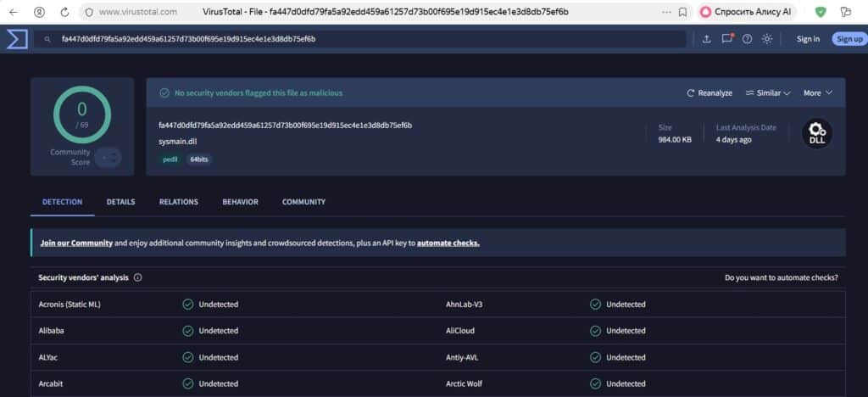Click the Community Score vote toggle
The height and width of the screenshot is (397, 868).
click(x=108, y=158)
